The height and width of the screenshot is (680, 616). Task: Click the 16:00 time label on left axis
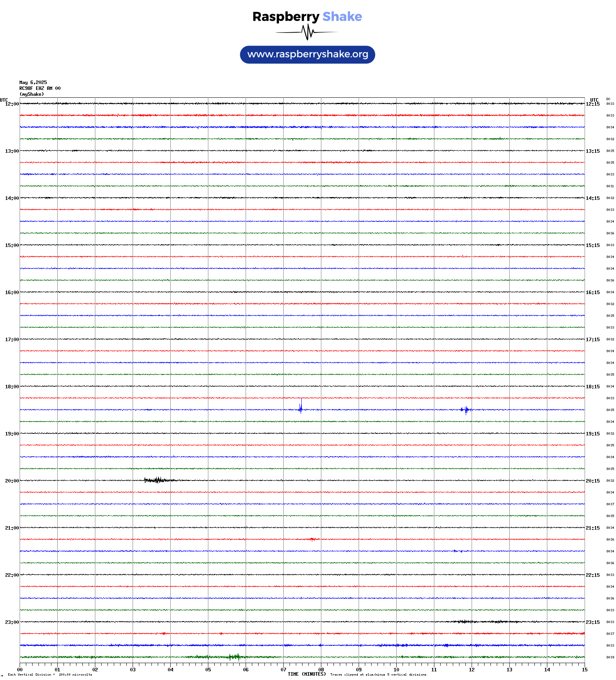(12, 292)
